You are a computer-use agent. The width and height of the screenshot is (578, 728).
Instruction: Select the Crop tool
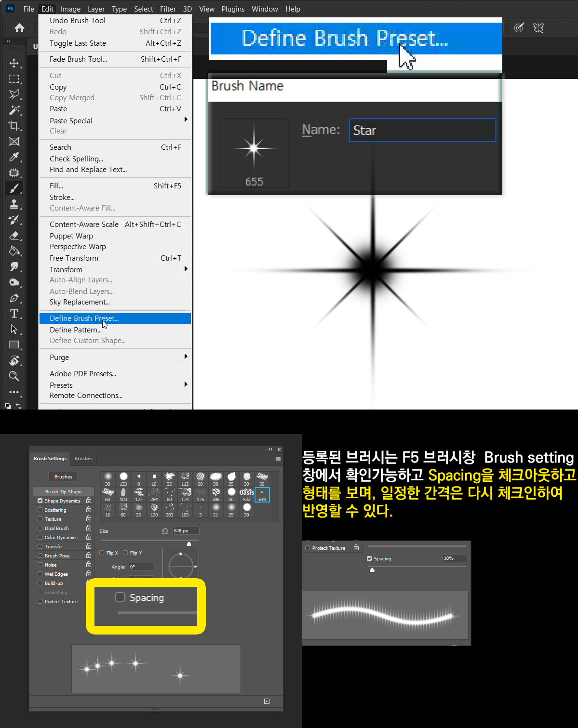(x=14, y=126)
